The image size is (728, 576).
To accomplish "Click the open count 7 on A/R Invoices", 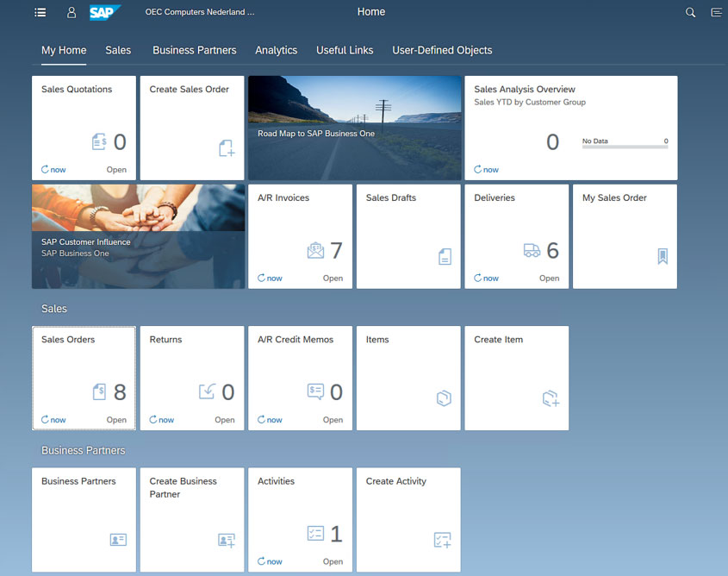I will click(336, 251).
